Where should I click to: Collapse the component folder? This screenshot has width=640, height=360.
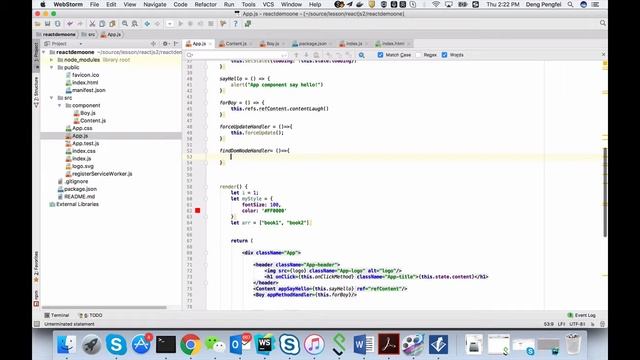pos(60,105)
